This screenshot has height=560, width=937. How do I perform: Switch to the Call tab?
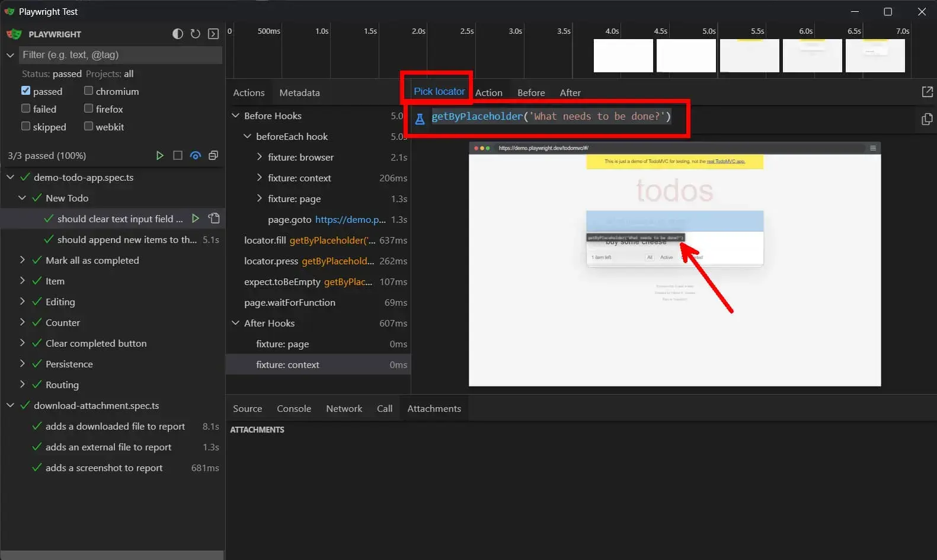(385, 408)
